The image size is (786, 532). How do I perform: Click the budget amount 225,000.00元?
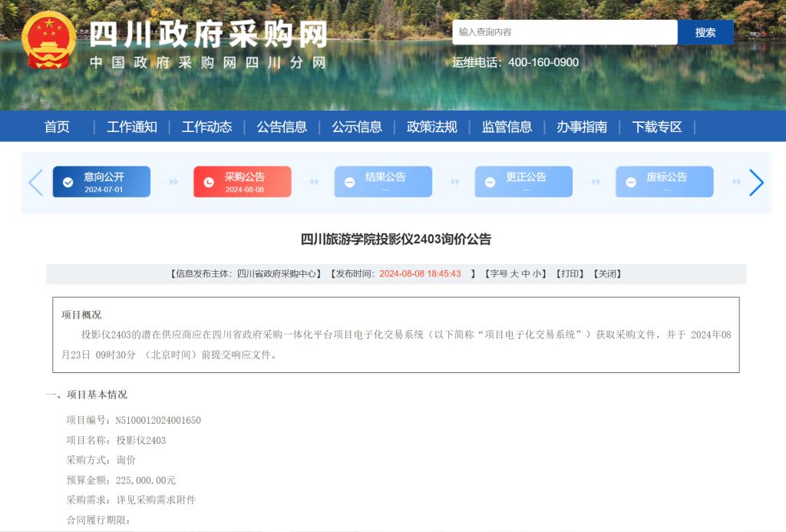(x=146, y=481)
